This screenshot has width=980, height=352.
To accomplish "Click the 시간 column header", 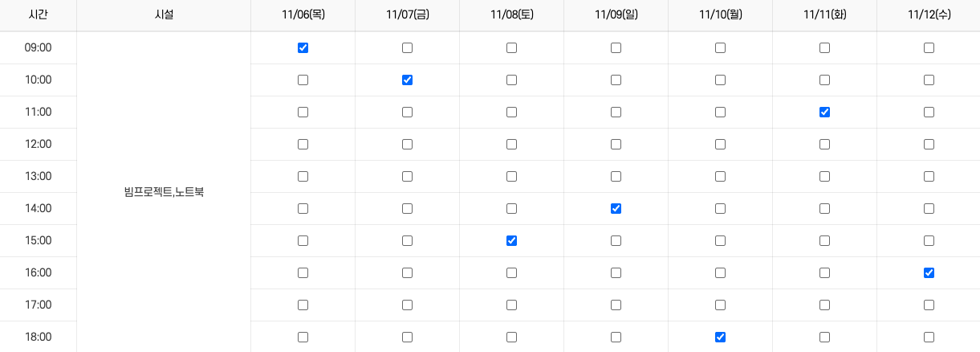I will (38, 15).
